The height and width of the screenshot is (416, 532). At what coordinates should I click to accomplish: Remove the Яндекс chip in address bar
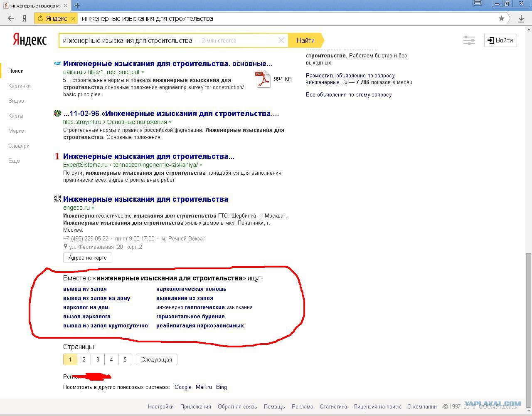[x=73, y=18]
